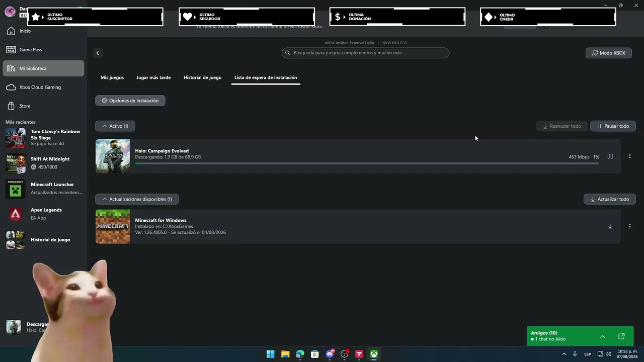The image size is (644, 362).
Task: Click the Halo: Campaign Evolved cover art
Action: [x=113, y=156]
